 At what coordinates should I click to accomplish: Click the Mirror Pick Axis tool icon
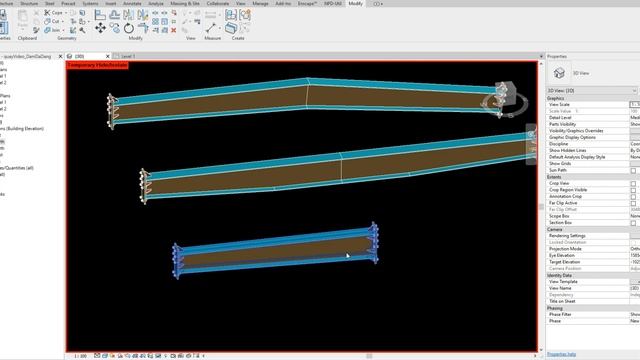point(129,15)
